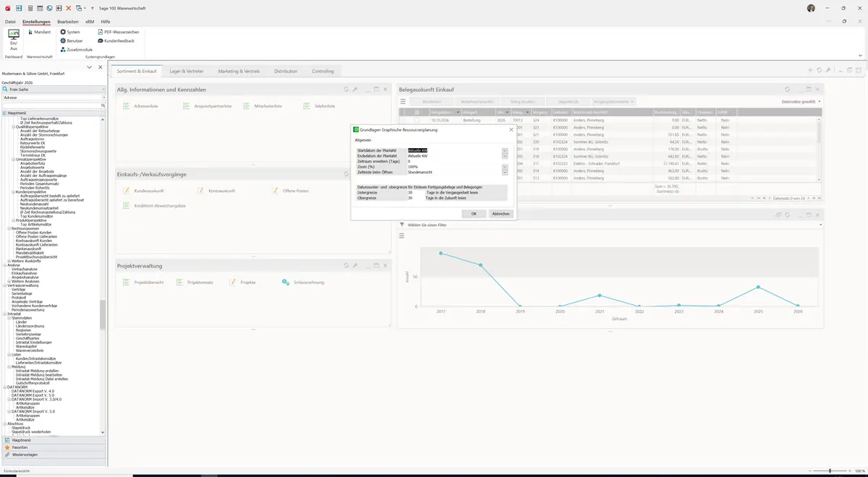This screenshot has width=868, height=477.
Task: Toggle the Dashboard Ein/Aus button
Action: tap(14, 40)
